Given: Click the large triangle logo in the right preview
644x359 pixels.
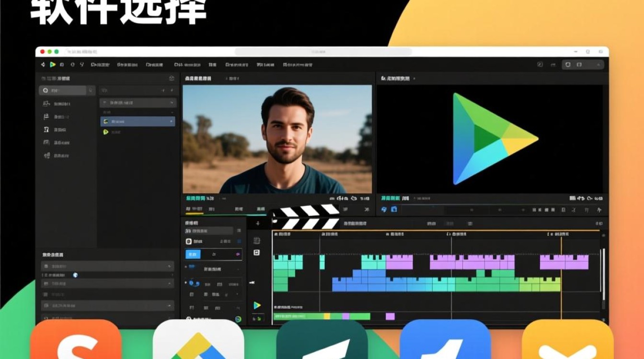Looking at the screenshot, I should click(495, 139).
